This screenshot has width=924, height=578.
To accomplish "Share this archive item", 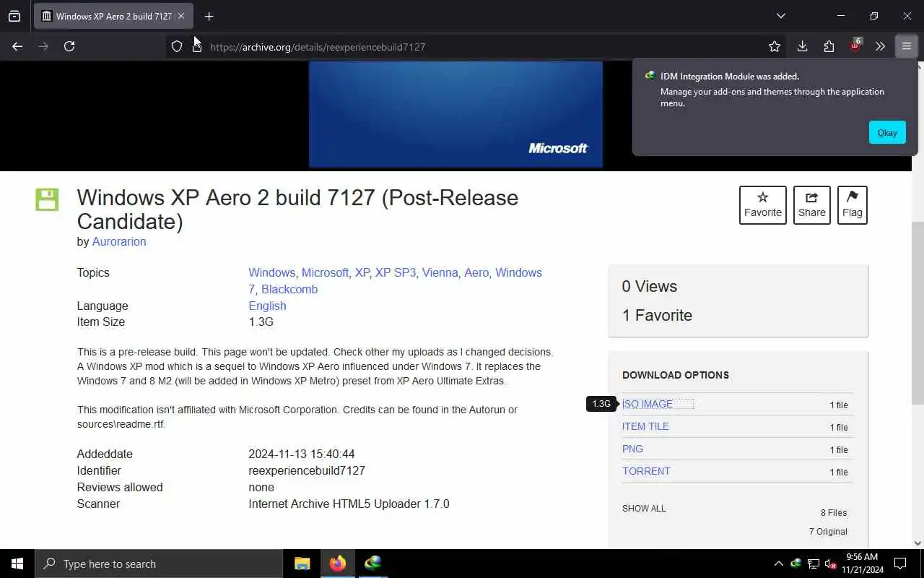I will click(812, 205).
